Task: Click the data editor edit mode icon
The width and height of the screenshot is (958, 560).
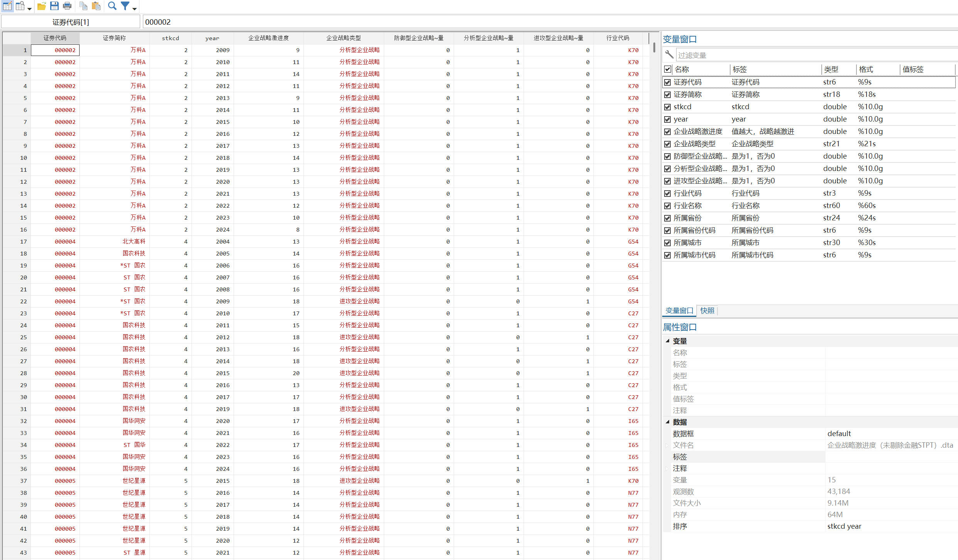Action: 7,6
